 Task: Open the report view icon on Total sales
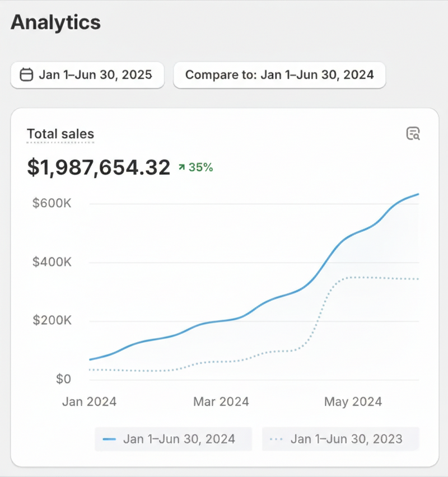(413, 133)
